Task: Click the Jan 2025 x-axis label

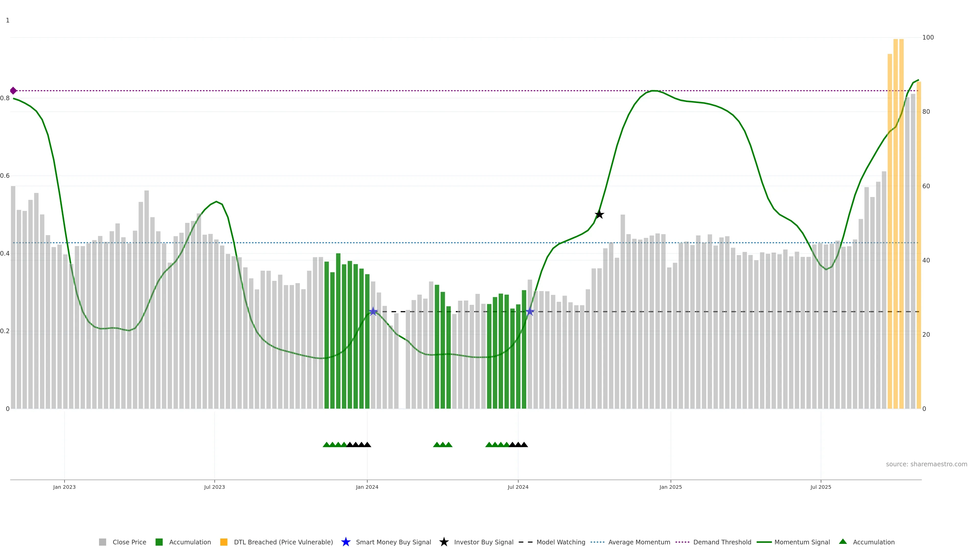Action: coord(670,487)
